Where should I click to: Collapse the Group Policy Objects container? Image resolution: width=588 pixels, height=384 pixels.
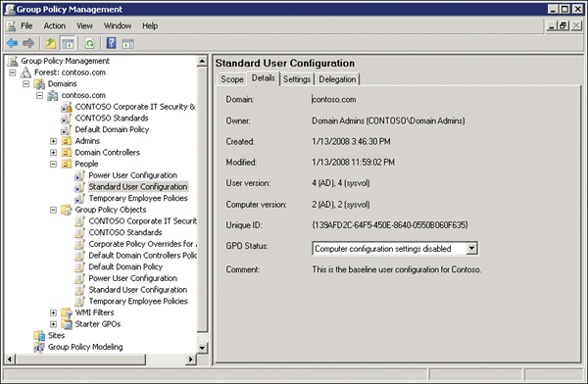[53, 210]
